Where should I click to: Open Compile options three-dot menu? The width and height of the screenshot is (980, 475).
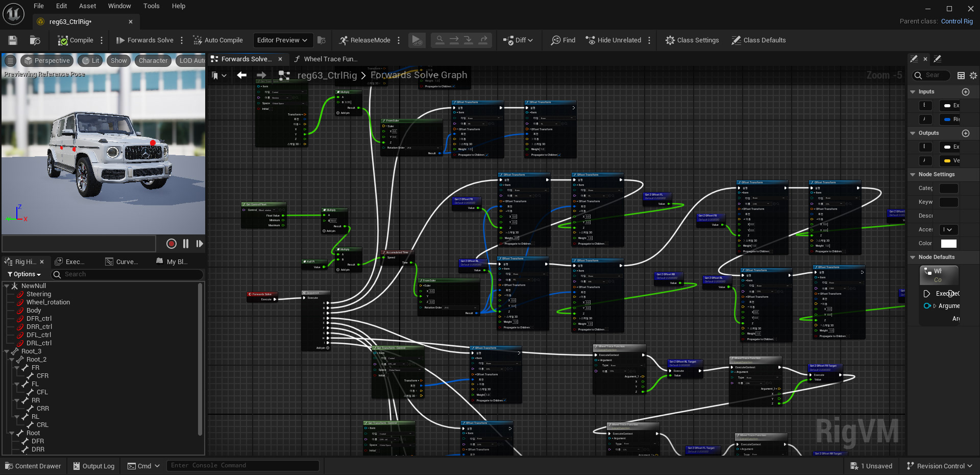tap(102, 40)
